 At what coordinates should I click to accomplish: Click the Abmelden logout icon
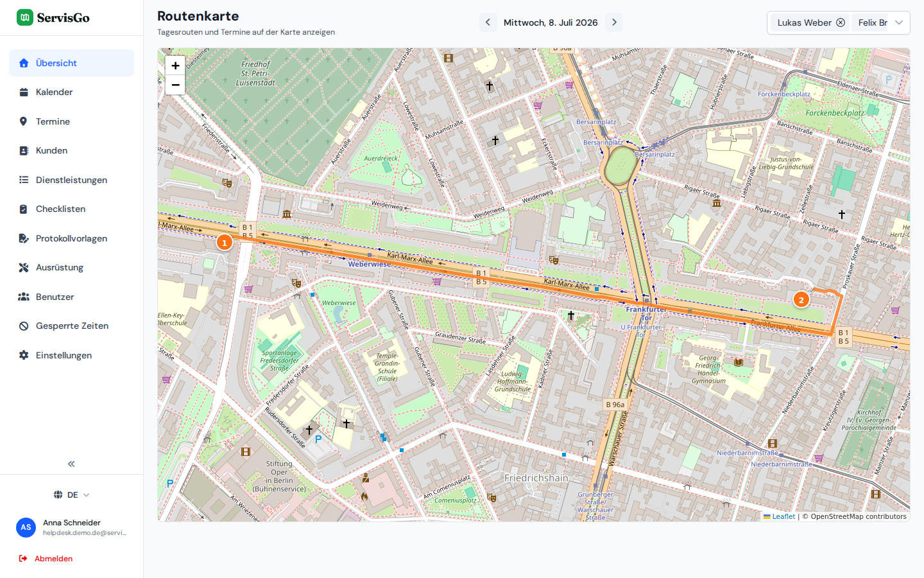tap(23, 559)
